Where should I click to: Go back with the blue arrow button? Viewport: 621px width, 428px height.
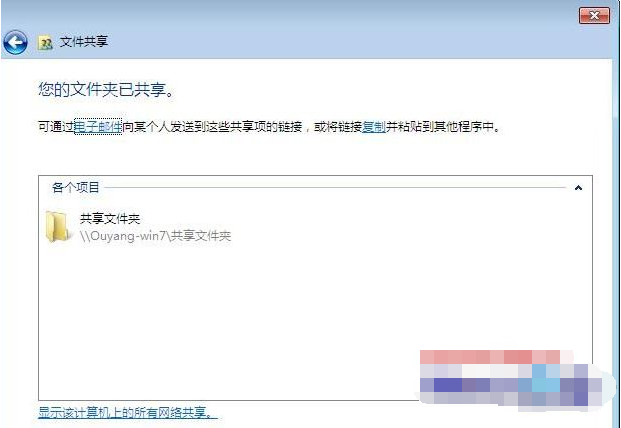(15, 42)
